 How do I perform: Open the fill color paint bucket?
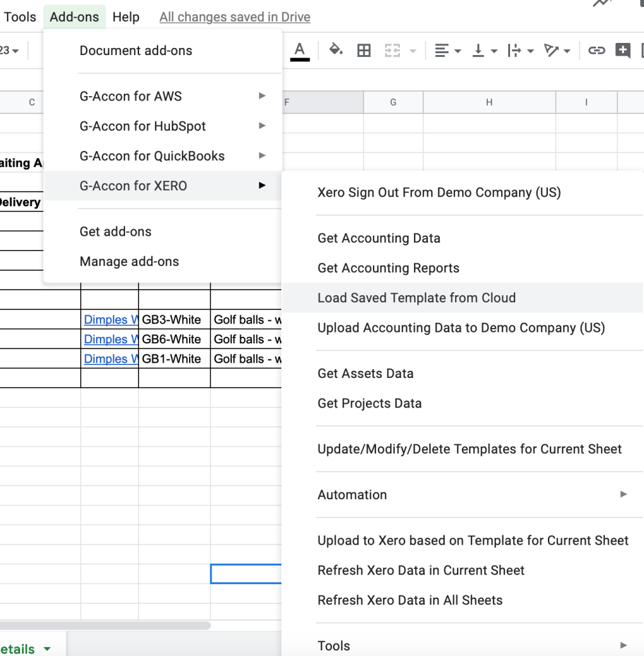[336, 51]
